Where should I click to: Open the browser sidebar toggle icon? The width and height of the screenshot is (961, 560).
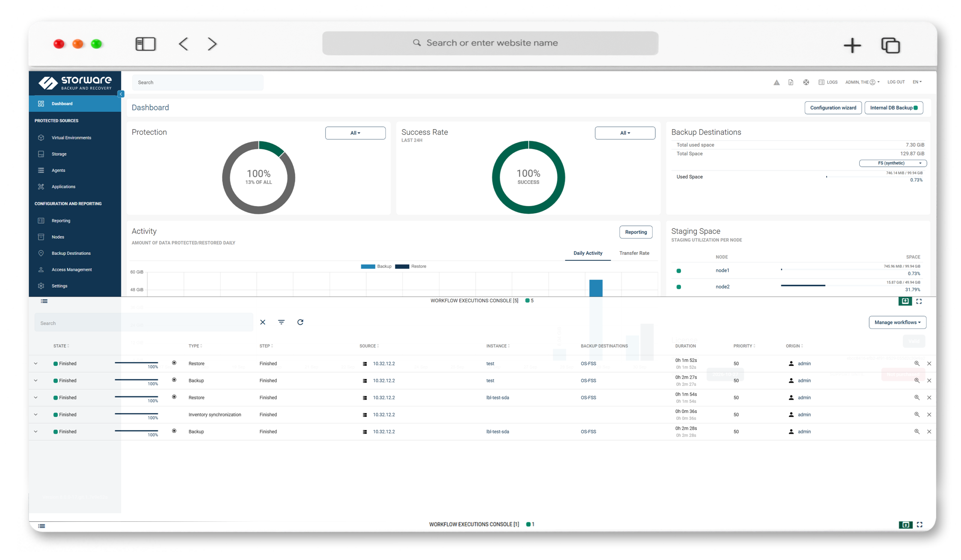tap(146, 44)
